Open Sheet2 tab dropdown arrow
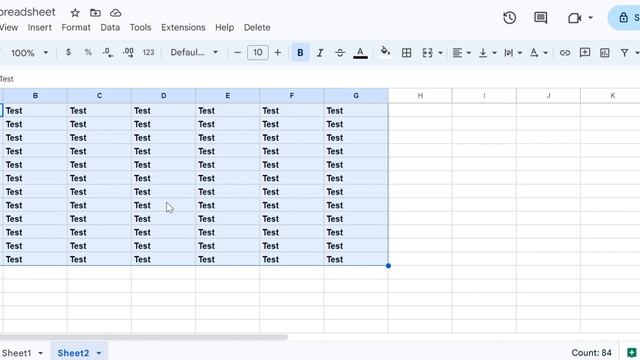The width and height of the screenshot is (640, 360). (x=99, y=353)
